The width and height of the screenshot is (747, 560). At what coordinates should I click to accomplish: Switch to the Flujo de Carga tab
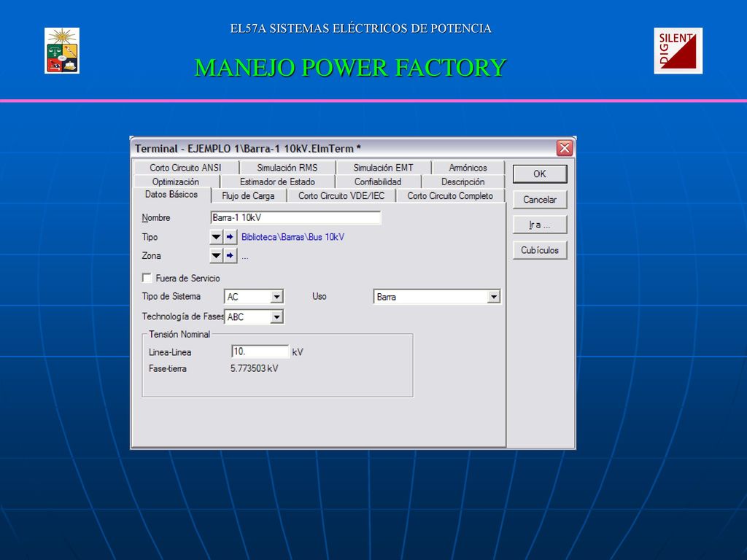pyautogui.click(x=248, y=195)
